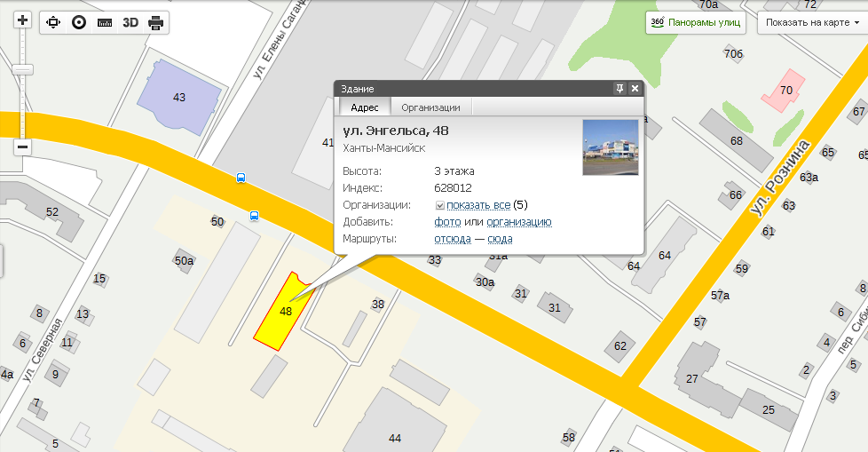Pin the Здание popup window

click(x=619, y=89)
